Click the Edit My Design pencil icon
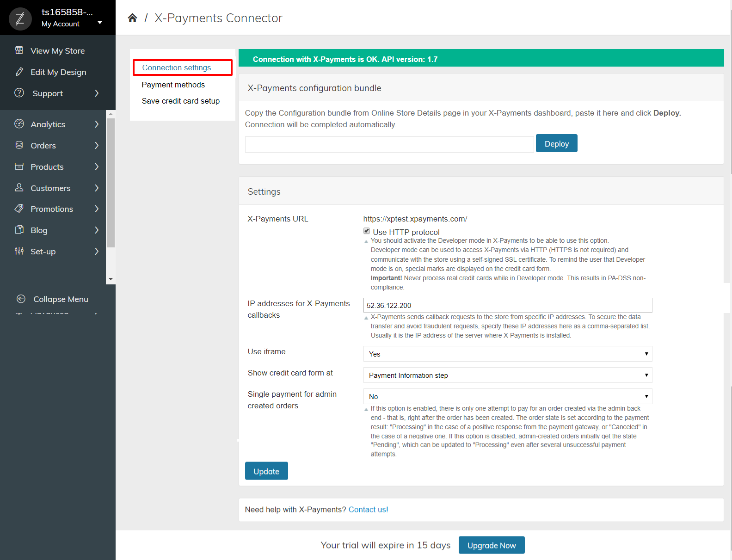Image resolution: width=732 pixels, height=560 pixels. [x=19, y=72]
